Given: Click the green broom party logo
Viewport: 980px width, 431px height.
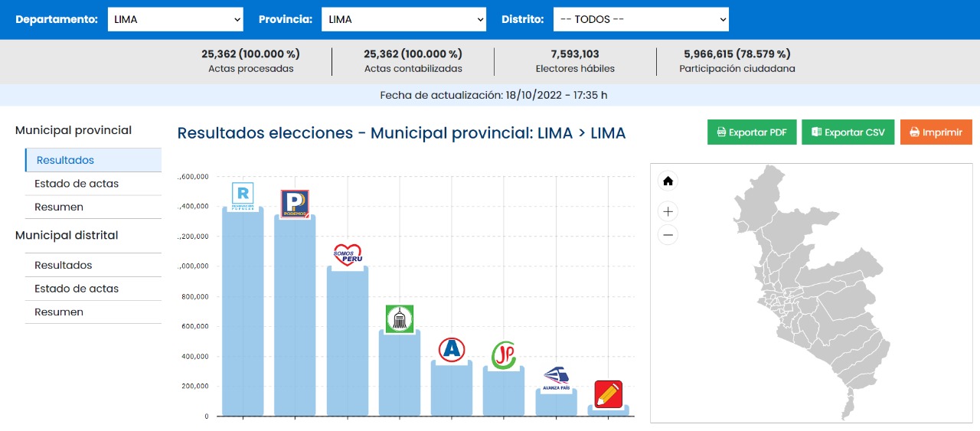Looking at the screenshot, I should (x=400, y=319).
